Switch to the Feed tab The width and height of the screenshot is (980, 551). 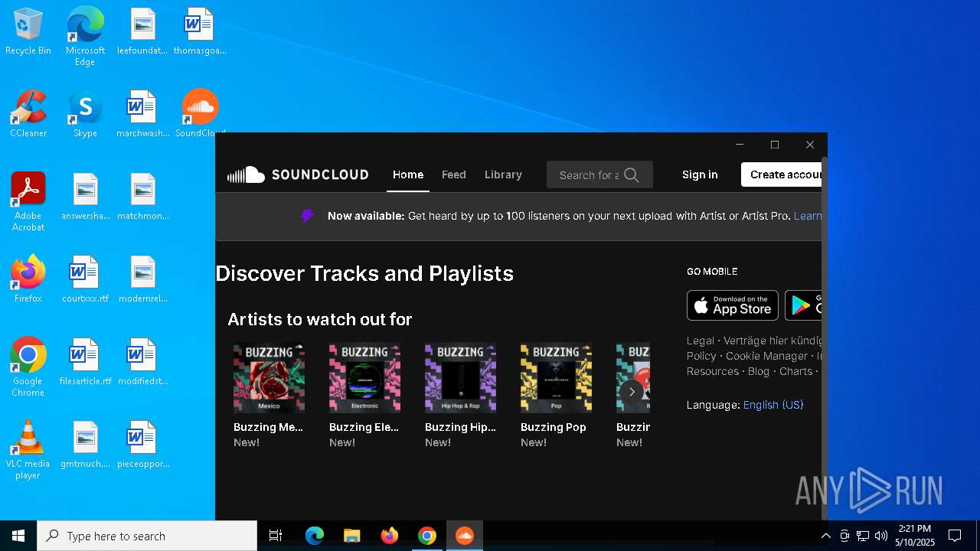[x=454, y=174]
